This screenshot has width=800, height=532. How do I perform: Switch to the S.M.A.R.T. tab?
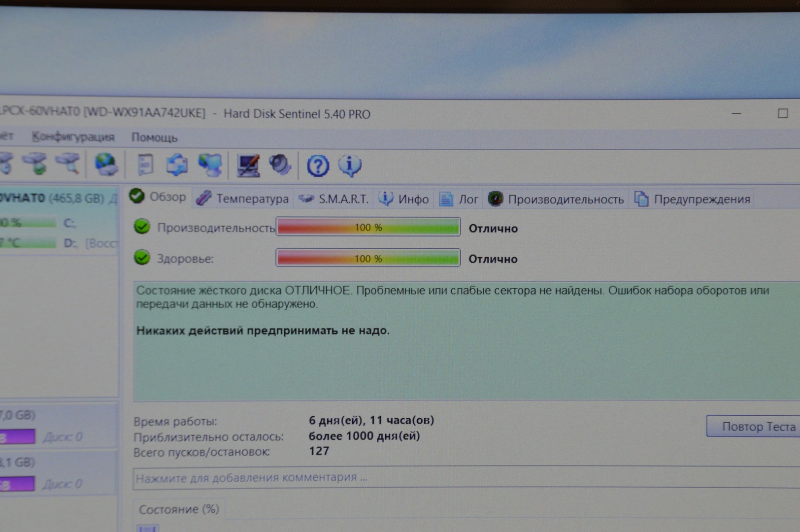click(334, 199)
